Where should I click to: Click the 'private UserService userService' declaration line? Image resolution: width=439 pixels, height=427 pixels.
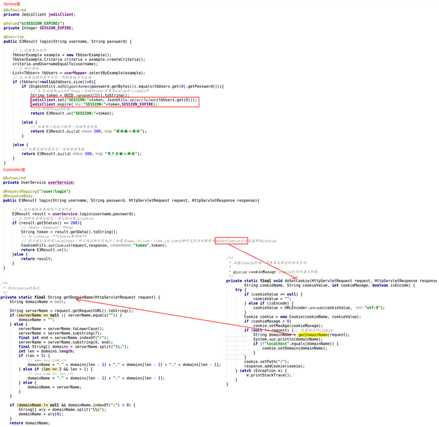click(x=39, y=182)
